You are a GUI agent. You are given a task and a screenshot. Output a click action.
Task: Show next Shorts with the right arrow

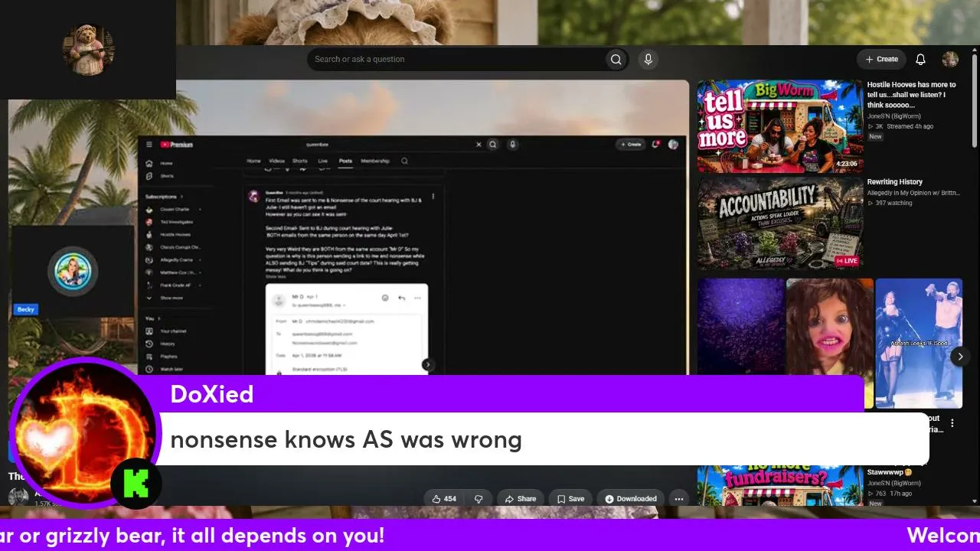[x=960, y=357]
